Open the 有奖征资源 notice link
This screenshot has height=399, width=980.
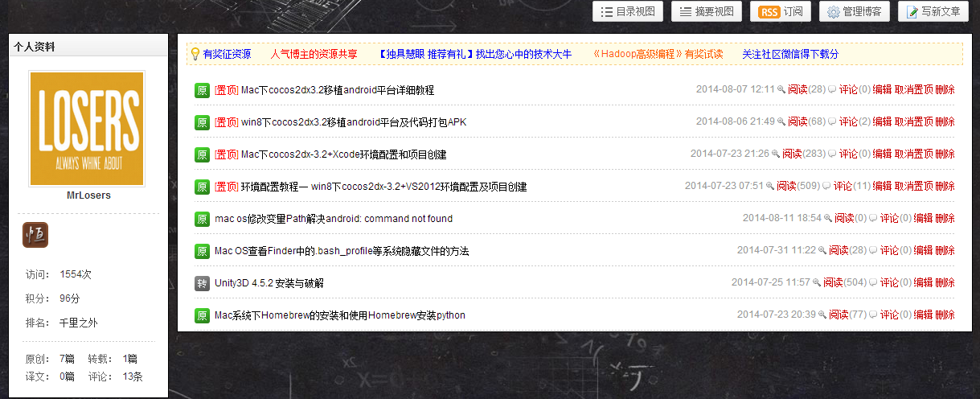(x=227, y=54)
